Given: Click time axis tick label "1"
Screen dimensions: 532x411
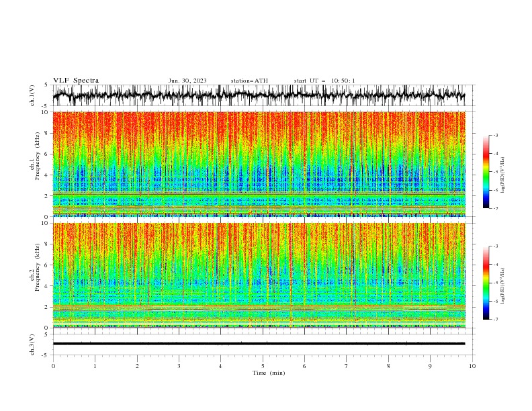Looking at the screenshot, I should (x=95, y=366).
